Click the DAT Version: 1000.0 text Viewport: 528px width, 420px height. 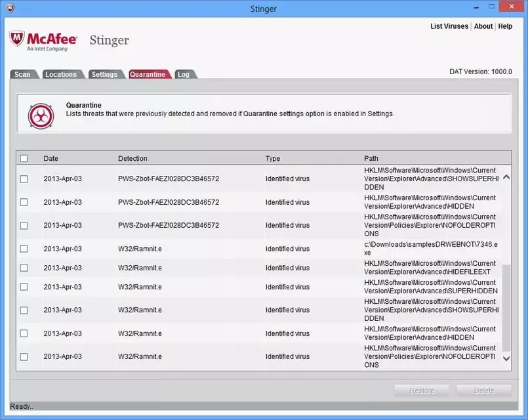[x=481, y=72]
